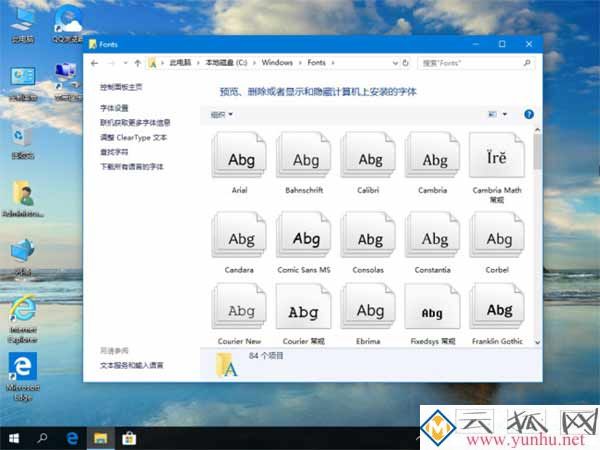The height and width of the screenshot is (450, 600).
Task: Select the Corbel font icon
Action: tap(497, 235)
